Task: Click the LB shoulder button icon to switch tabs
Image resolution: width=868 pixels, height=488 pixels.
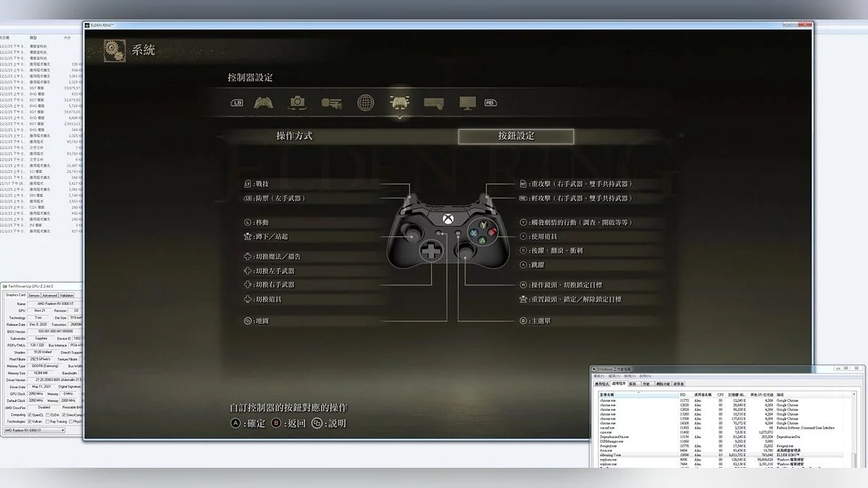Action: click(237, 102)
